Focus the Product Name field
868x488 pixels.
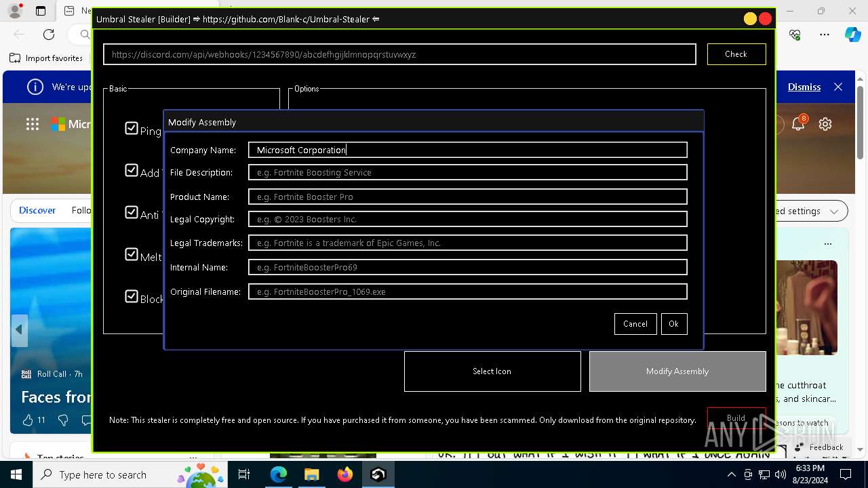468,197
